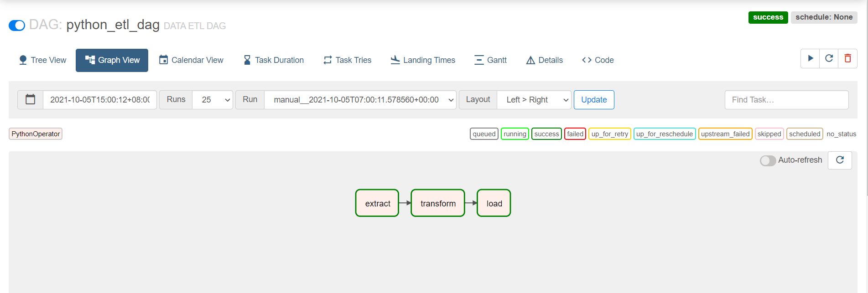Screen dimensions: 868x293
Task: Click the failed status legend
Action: [575, 134]
